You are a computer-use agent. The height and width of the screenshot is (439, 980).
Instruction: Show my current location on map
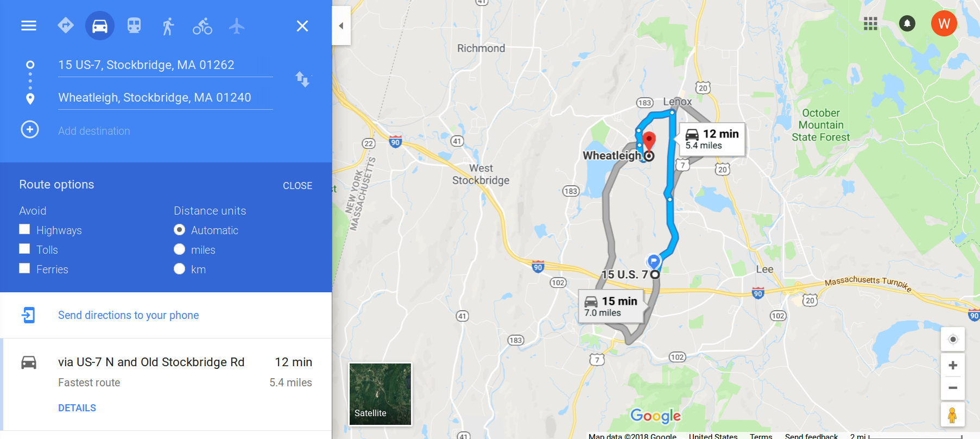[x=953, y=340]
